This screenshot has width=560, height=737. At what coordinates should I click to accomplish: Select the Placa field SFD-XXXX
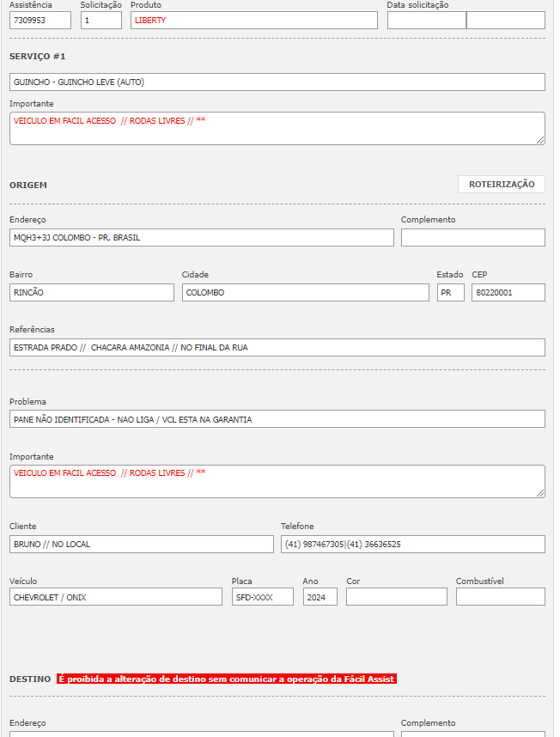pyautogui.click(x=262, y=597)
